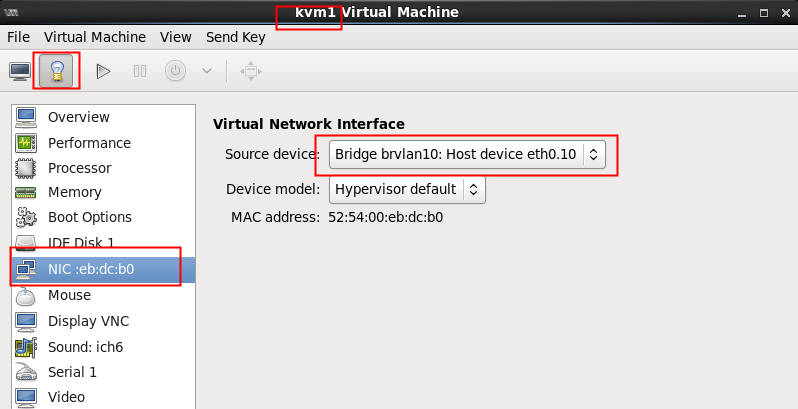
Task: Open shutdown options dropdown arrow
Action: (x=207, y=71)
